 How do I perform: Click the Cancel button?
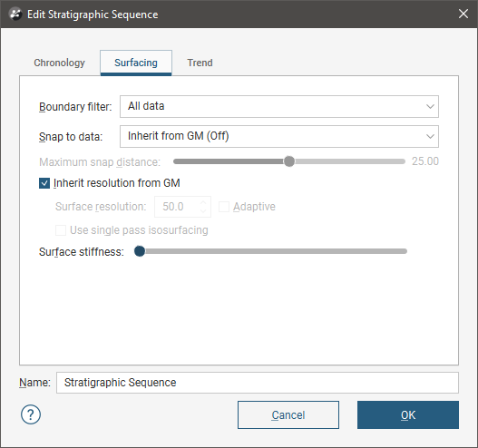288,414
